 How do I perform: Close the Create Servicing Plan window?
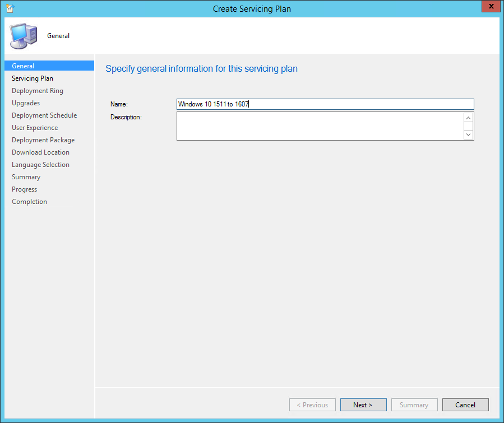coord(491,6)
